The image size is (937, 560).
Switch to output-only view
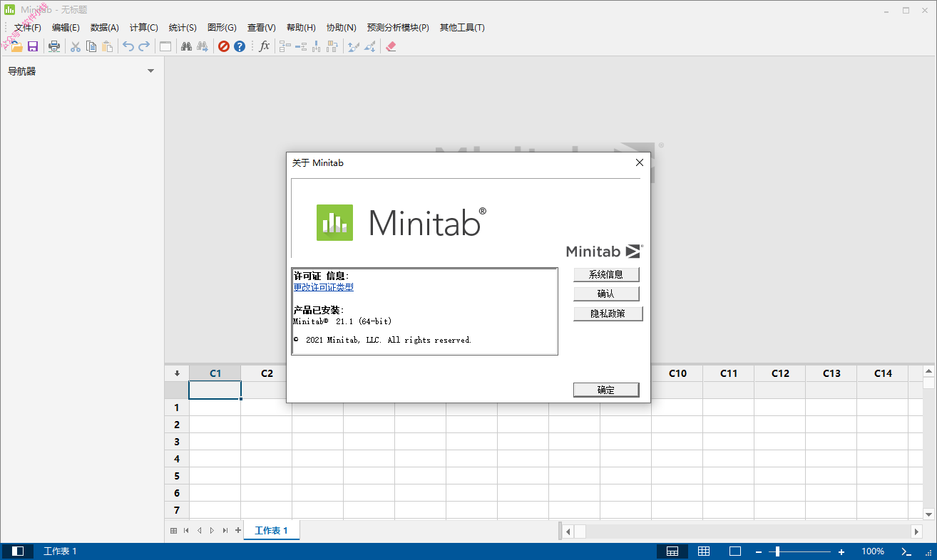pyautogui.click(x=735, y=551)
